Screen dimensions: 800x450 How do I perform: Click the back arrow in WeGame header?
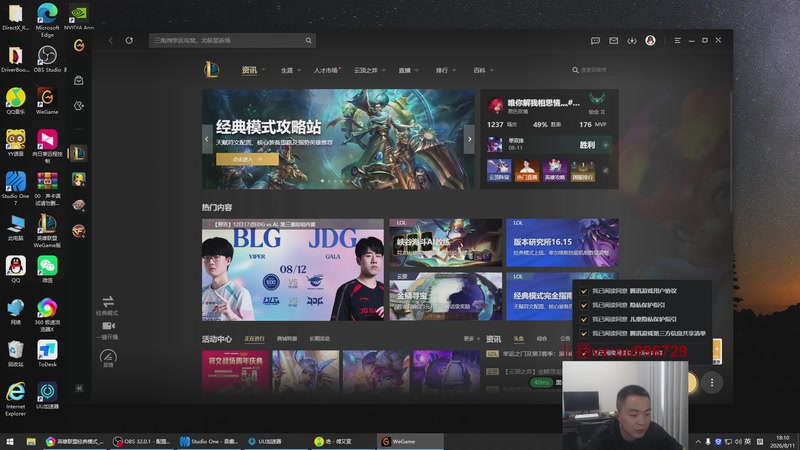tap(111, 40)
